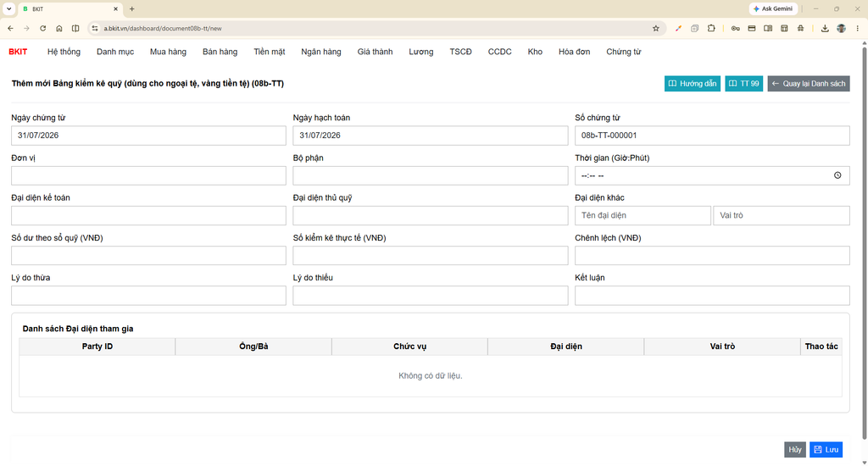Open the Bán hàng menu
868x466 pixels.
(220, 52)
